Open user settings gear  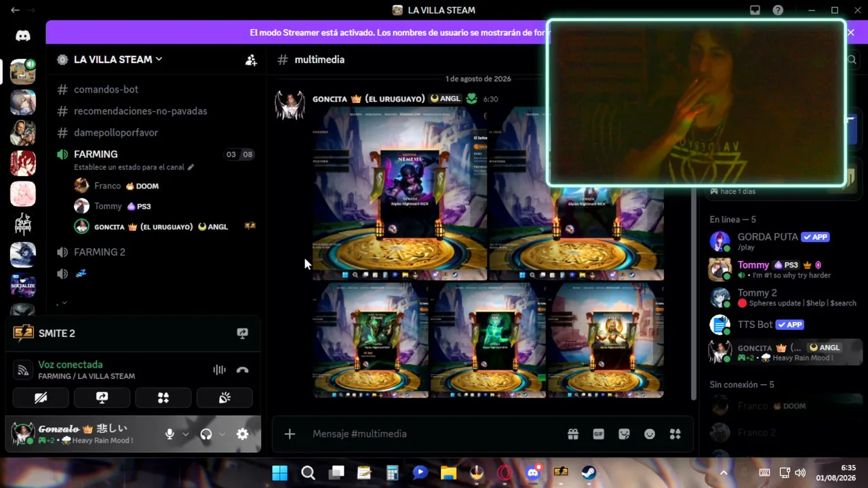click(242, 434)
